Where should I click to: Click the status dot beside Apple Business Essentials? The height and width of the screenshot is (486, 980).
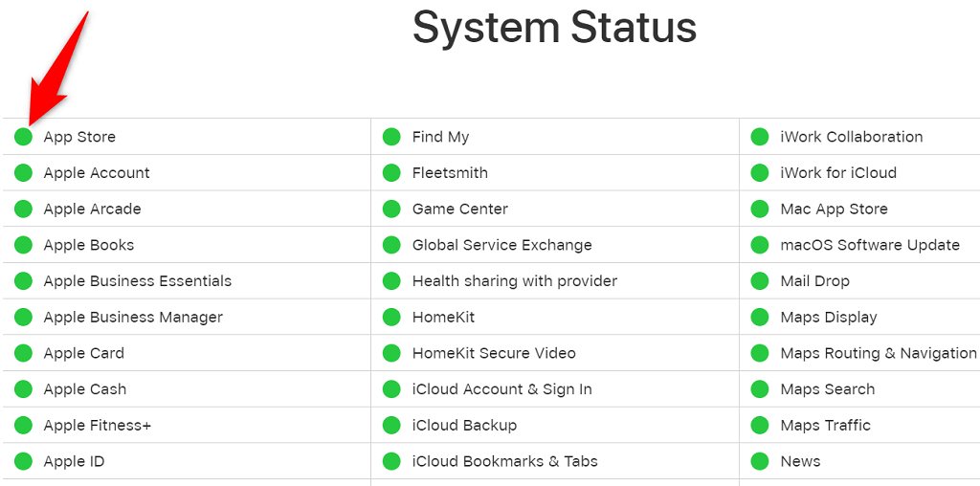click(23, 281)
